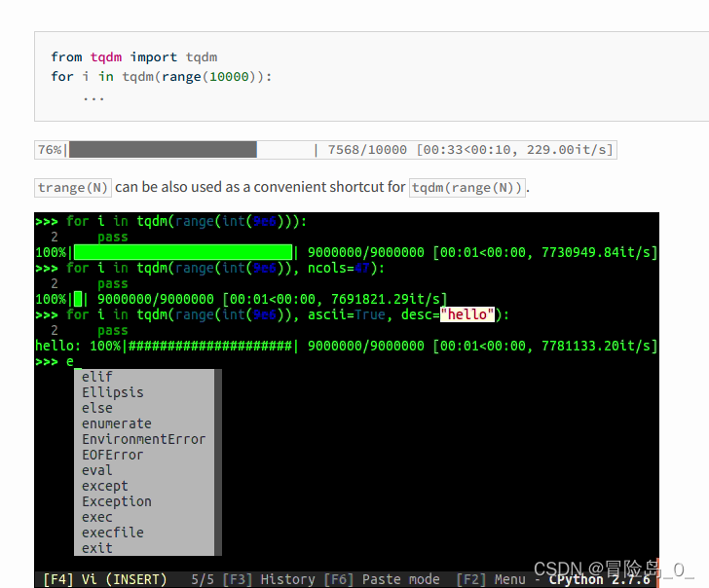
Task: Click the ASCII hash progress bar
Action: [210, 347]
